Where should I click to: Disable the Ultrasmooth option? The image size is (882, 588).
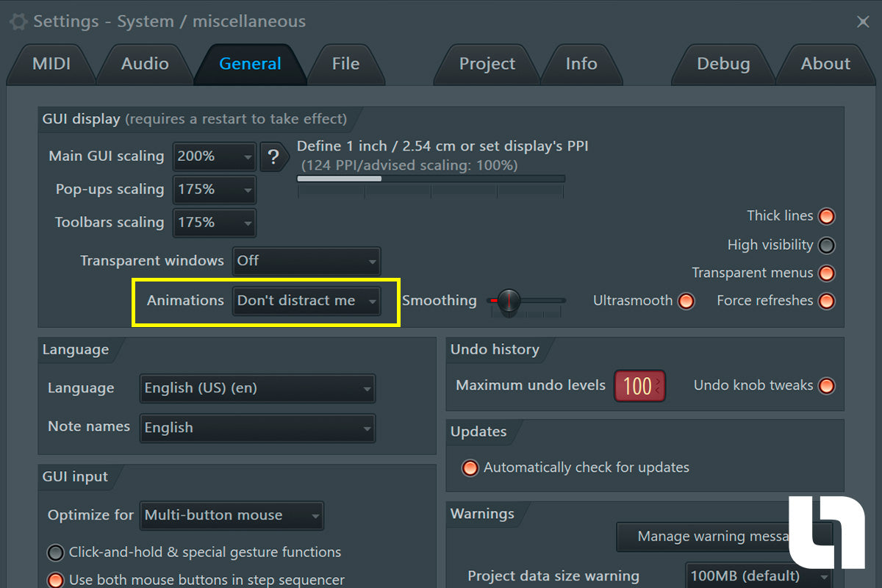click(686, 301)
